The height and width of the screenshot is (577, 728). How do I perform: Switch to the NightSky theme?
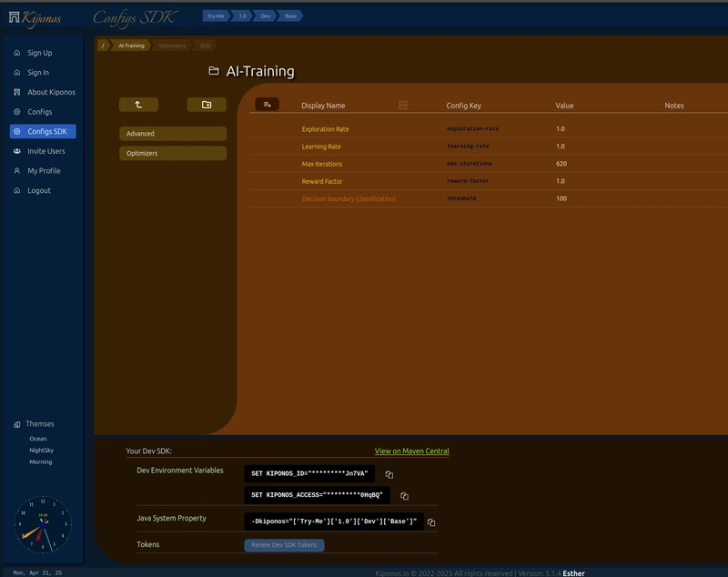coord(41,450)
